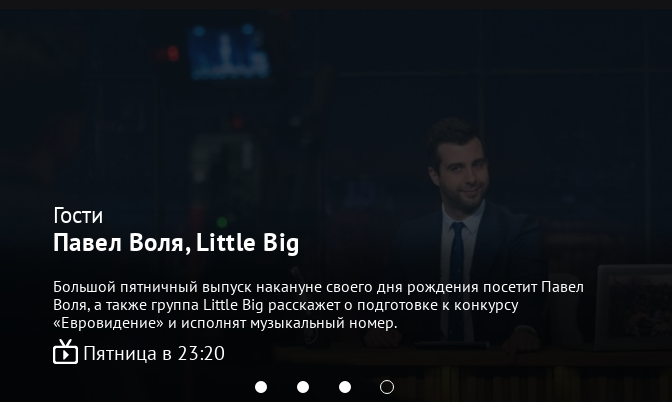Select the «Гости» heading
672x402 pixels.
78,215
